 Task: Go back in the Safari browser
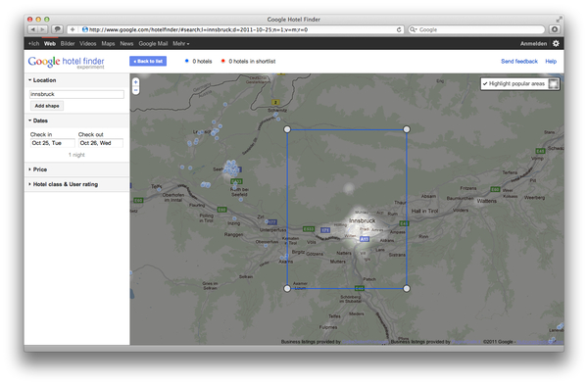point(33,29)
